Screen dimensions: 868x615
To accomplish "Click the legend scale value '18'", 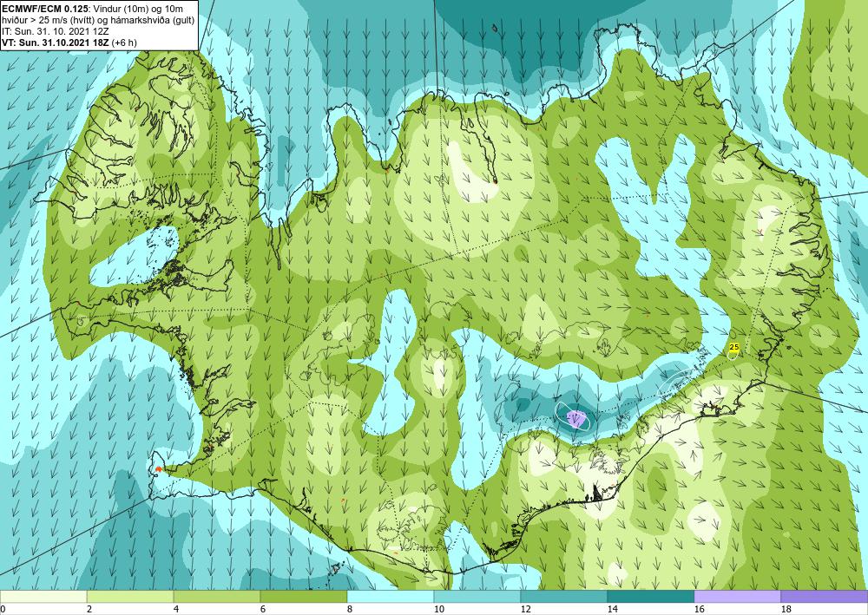I will [x=786, y=610].
